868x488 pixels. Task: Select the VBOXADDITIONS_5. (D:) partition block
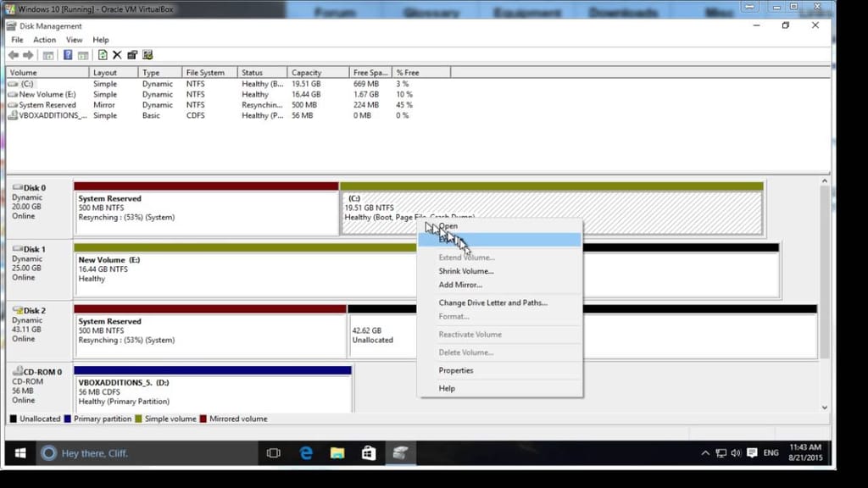point(213,390)
